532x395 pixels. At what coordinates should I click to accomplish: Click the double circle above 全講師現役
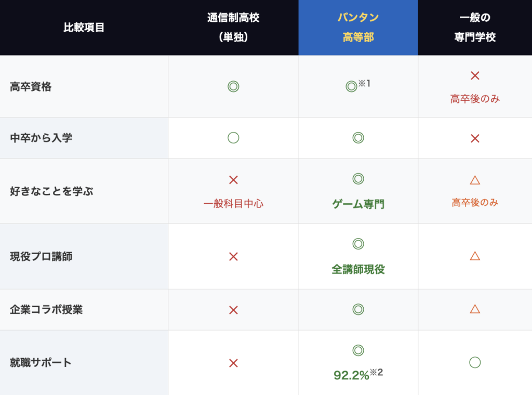pyautogui.click(x=358, y=244)
